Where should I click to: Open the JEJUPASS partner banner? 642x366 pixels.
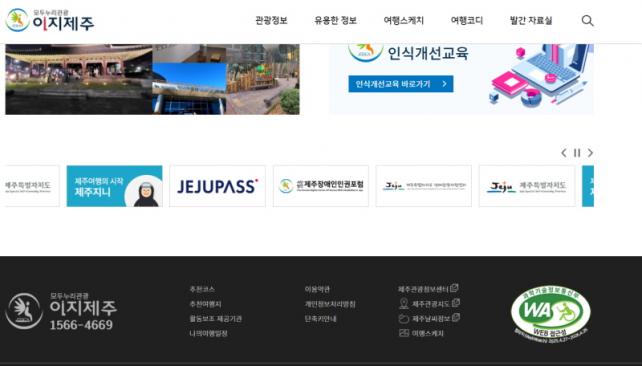(217, 186)
